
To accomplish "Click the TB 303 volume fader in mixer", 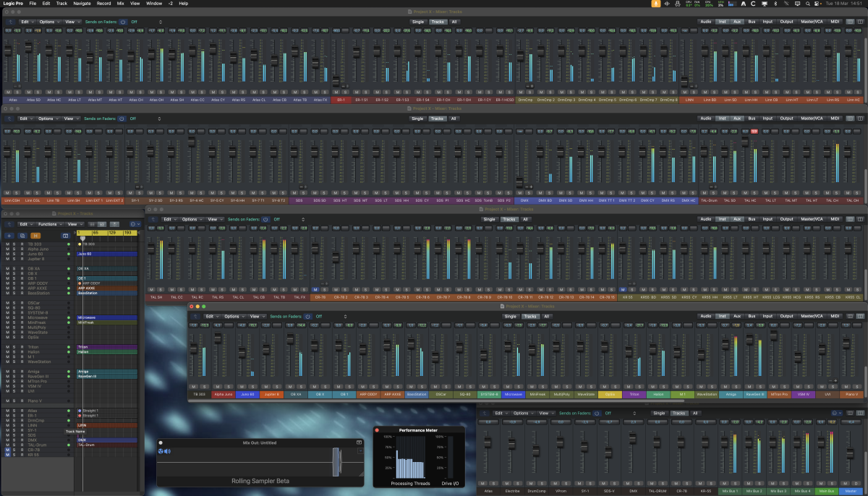I will click(194, 349).
